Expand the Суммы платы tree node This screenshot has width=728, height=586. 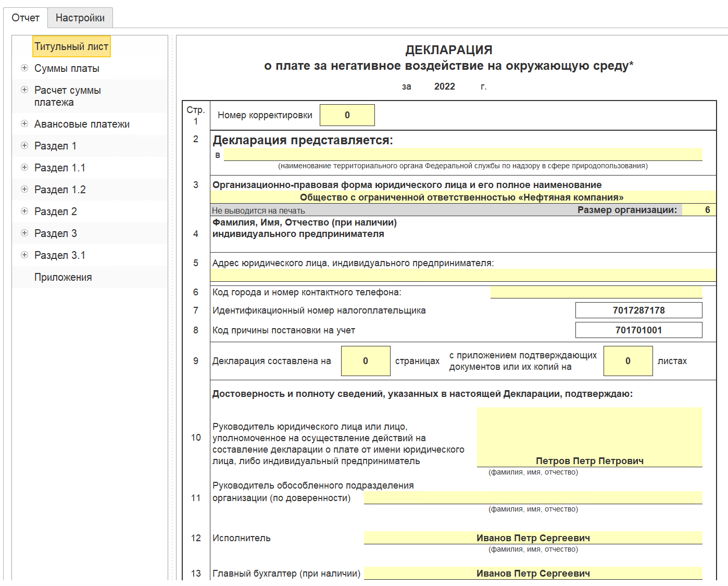(24, 68)
